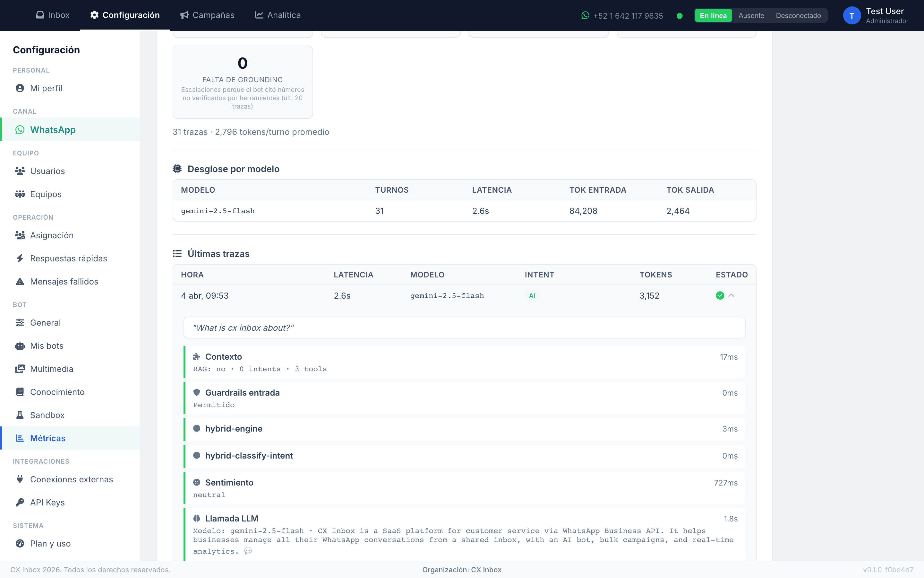Click the Test User name
The image size is (924, 578).
tap(885, 11)
